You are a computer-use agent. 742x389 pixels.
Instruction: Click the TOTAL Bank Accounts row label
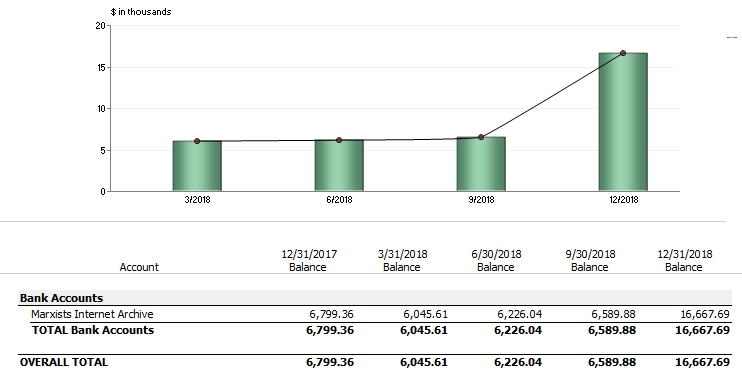click(93, 330)
